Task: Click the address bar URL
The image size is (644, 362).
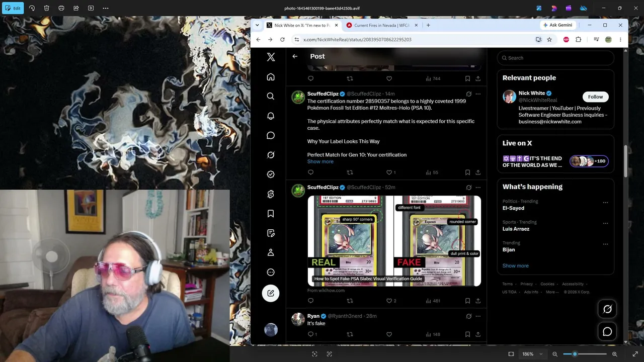Action: point(357,40)
